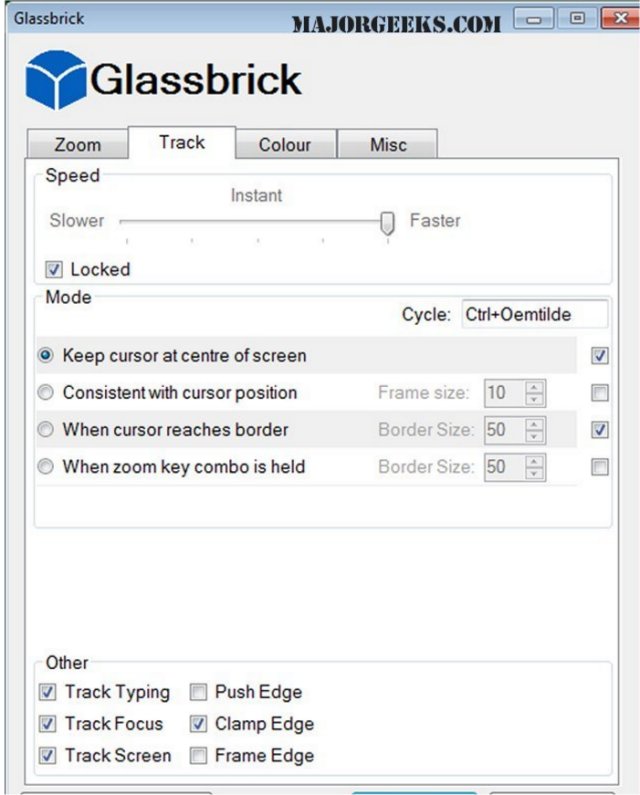Screen dimensions: 640x795
Task: Toggle cycle checkbox for cursor reaches border
Action: pyautogui.click(x=599, y=430)
